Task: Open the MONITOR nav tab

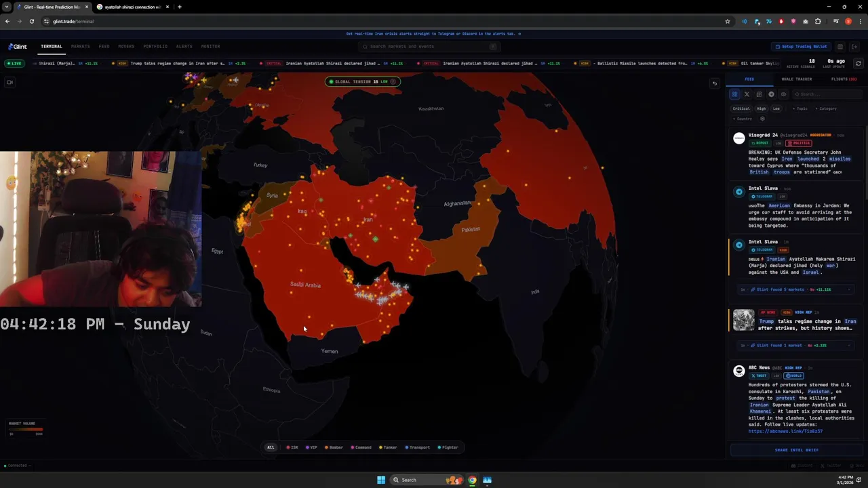Action: click(x=210, y=46)
